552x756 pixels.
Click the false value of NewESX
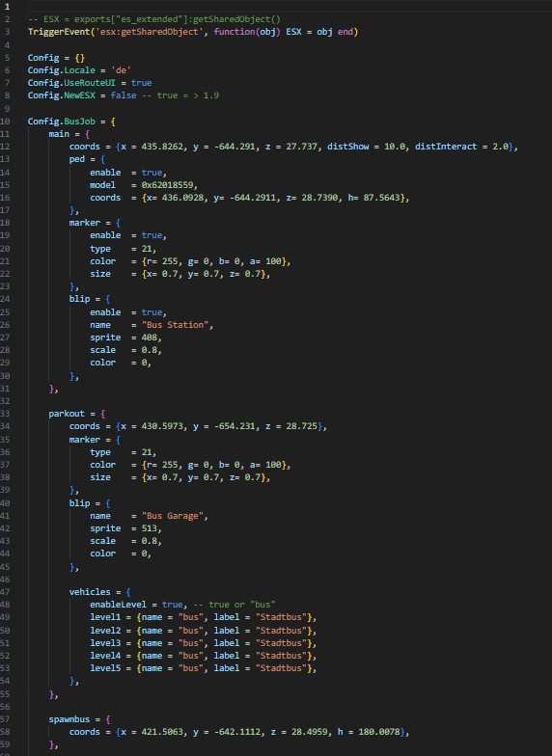[x=124, y=95]
